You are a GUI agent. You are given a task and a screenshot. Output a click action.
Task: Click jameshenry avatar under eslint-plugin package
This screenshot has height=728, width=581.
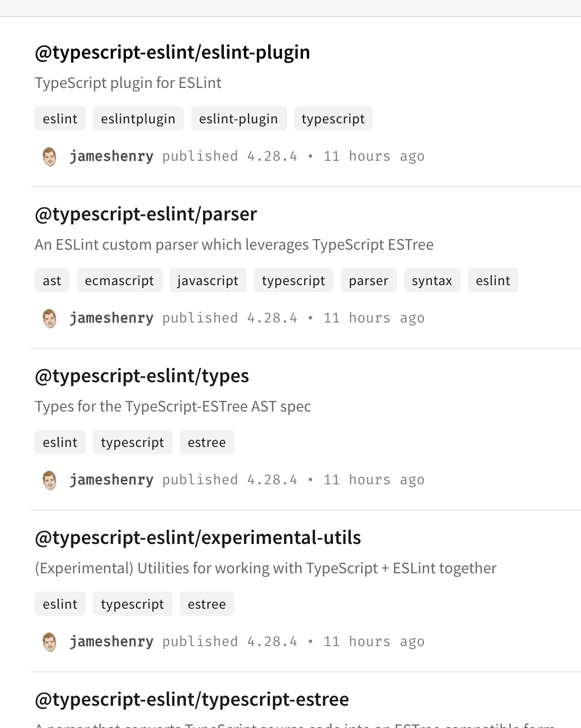50,157
